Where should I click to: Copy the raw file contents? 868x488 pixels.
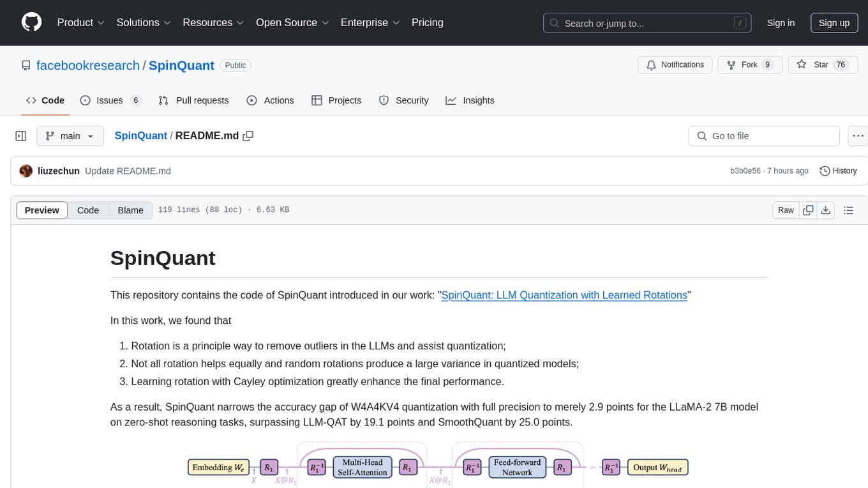[809, 210]
